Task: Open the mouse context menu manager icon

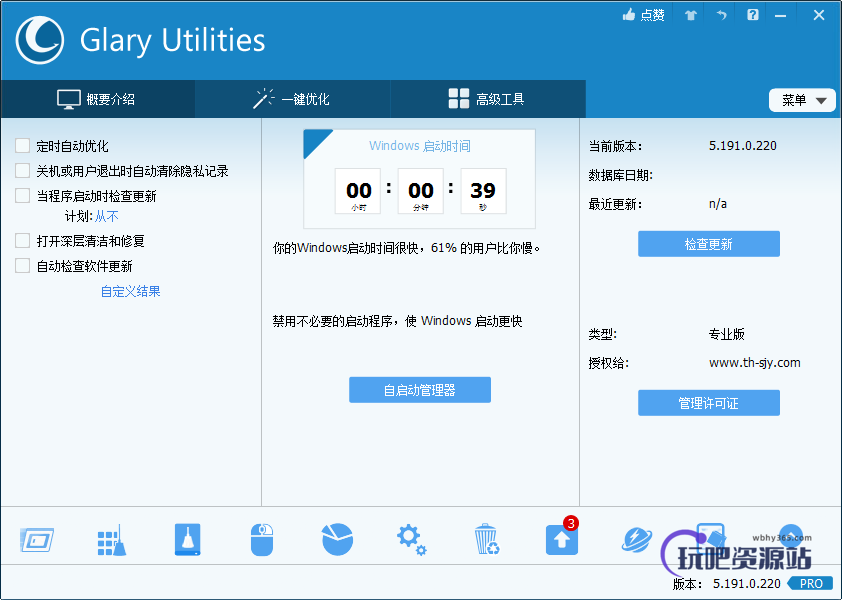Action: point(262,540)
